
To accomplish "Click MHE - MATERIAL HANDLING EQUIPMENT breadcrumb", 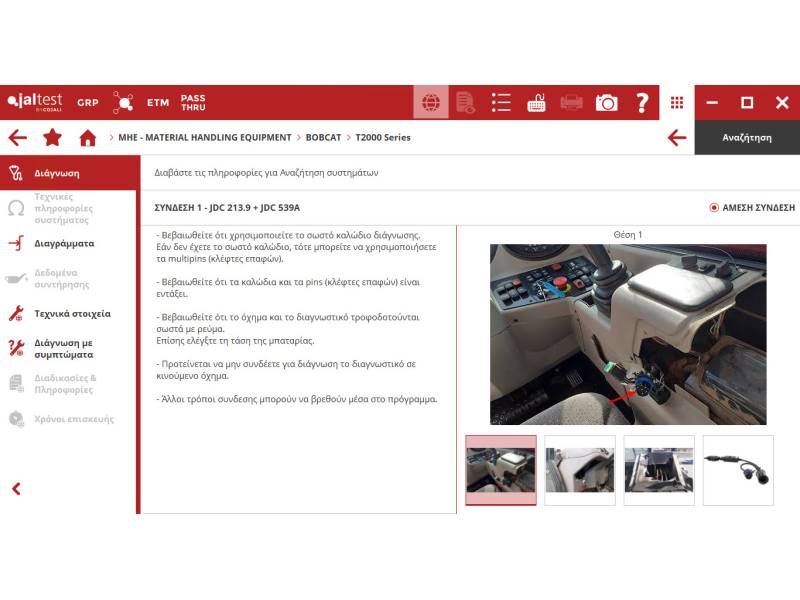I will pyautogui.click(x=205, y=138).
